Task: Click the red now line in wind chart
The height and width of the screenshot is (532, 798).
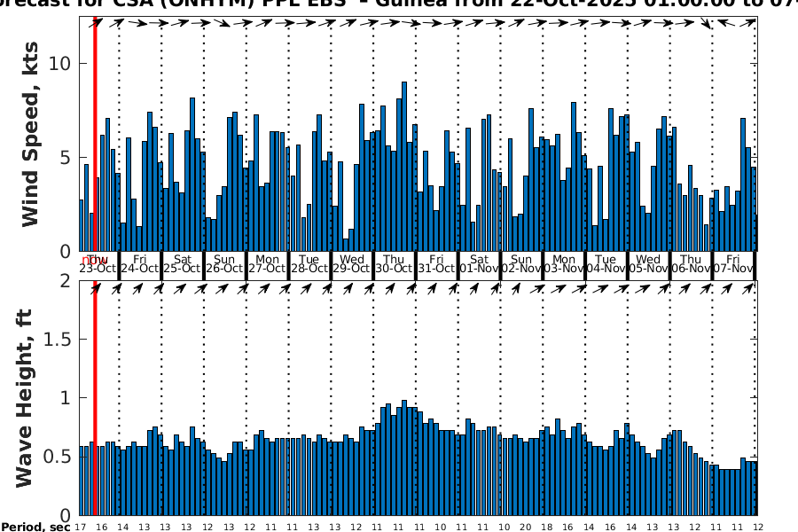Action: point(95,133)
